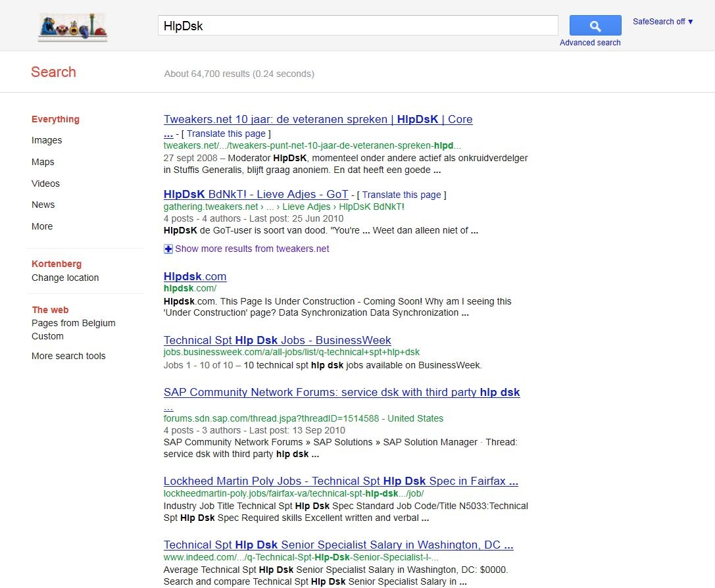Viewport: 715px width, 588px height.
Task: Click the green hlpdsk.com/ URL
Action: click(189, 288)
